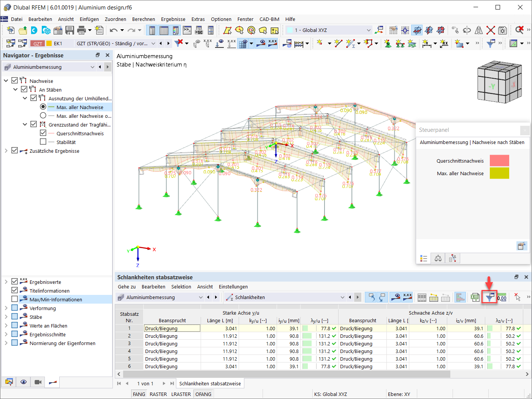Toggle the LRASTER button in status bar
532x399 pixels.
click(181, 394)
